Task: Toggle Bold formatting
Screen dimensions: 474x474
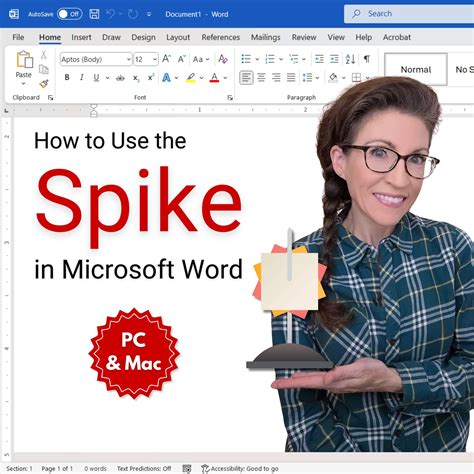Action: pos(67,78)
